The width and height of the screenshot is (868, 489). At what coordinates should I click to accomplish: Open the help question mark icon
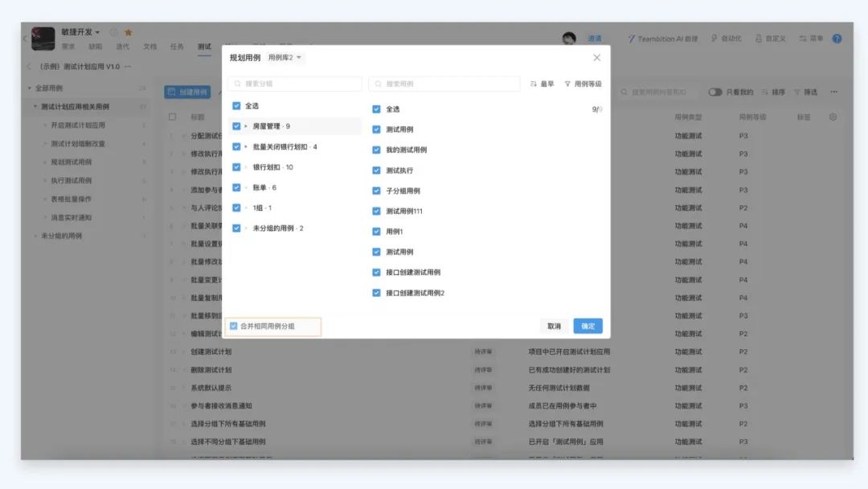[x=837, y=39]
